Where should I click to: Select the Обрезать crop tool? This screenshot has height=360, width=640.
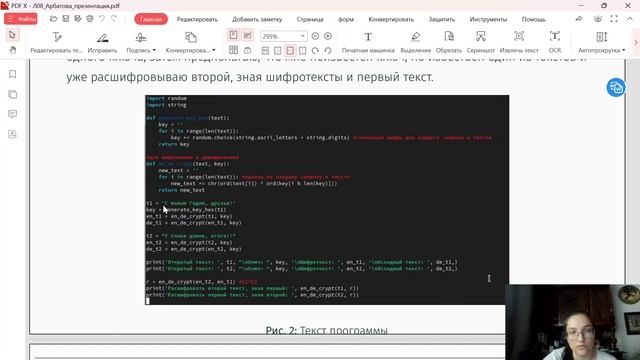(449, 42)
